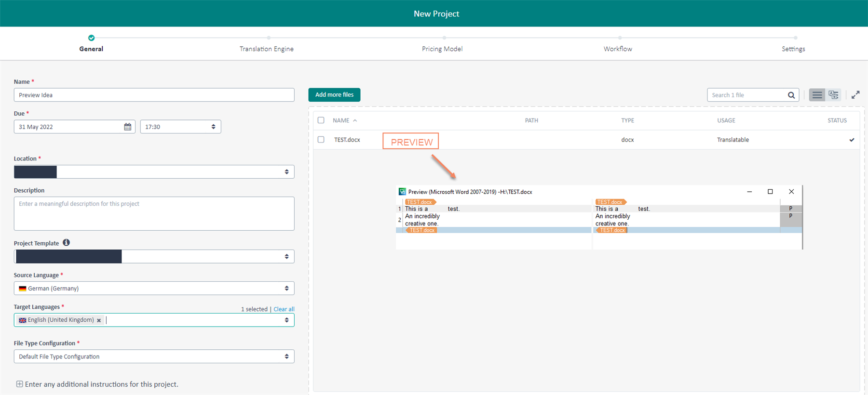Image resolution: width=868 pixels, height=395 pixels.
Task: Expand additional instructions for this project
Action: click(19, 384)
